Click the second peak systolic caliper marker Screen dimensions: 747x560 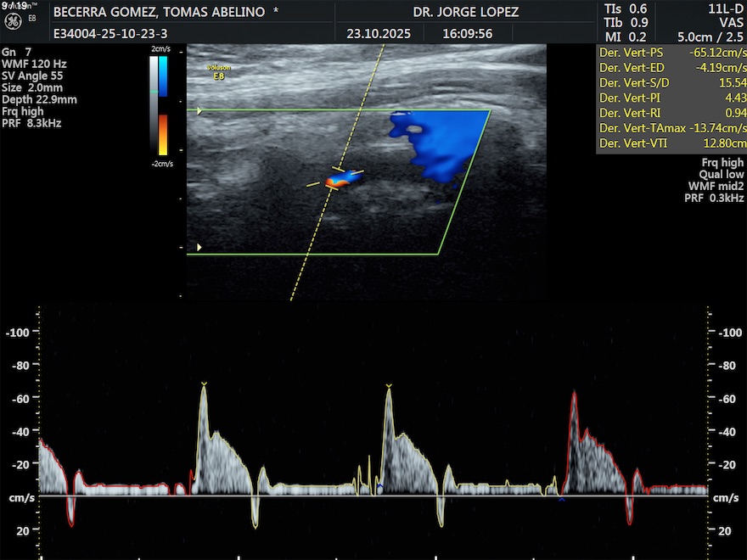tap(389, 387)
